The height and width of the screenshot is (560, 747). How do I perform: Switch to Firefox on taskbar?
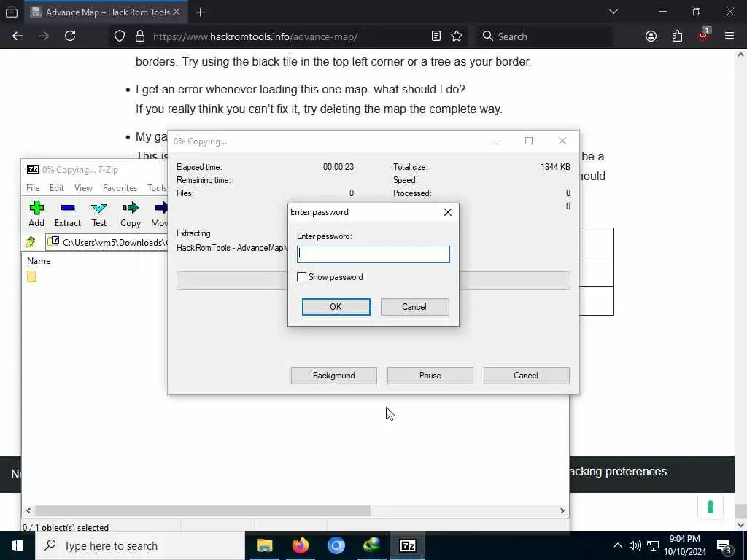300,545
